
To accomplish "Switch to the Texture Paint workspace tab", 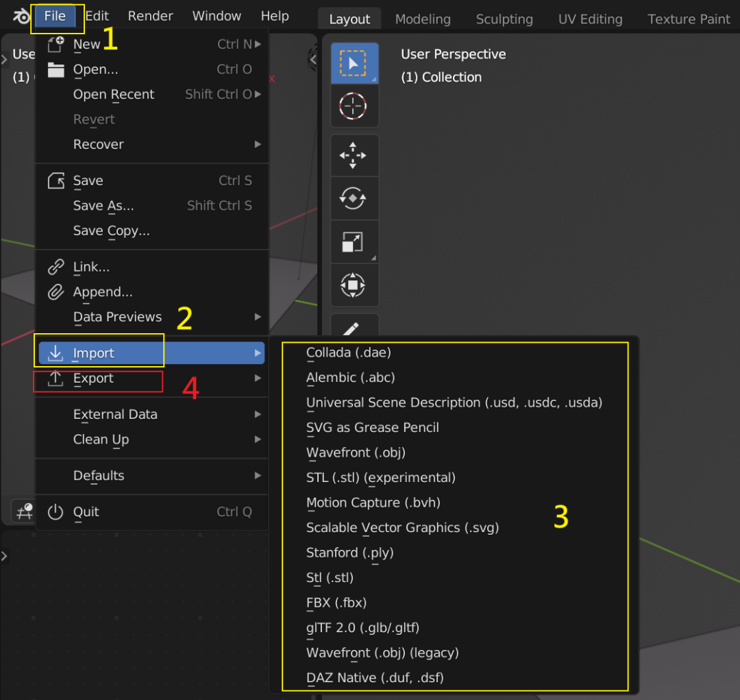I will point(688,19).
